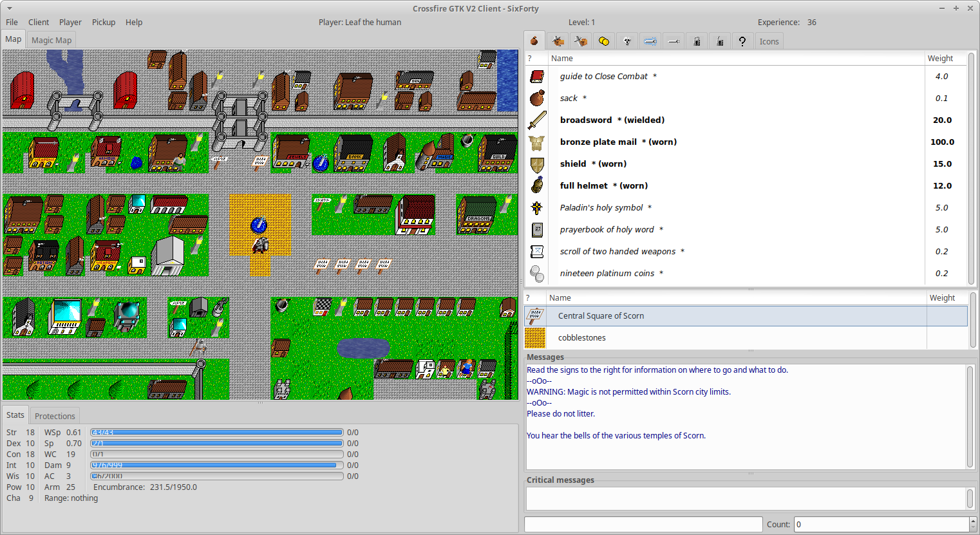The height and width of the screenshot is (535, 980).
Task: Click the player character on the map
Action: point(260,245)
